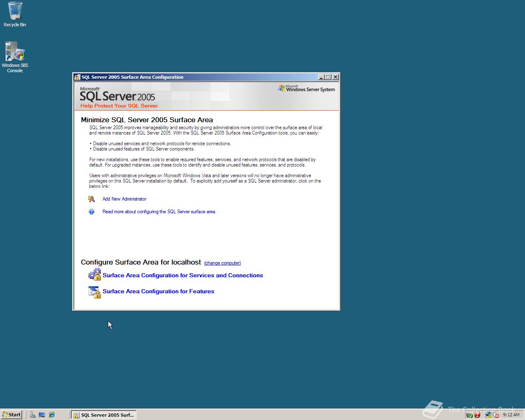Click the Windows Server System logo

coord(306,88)
